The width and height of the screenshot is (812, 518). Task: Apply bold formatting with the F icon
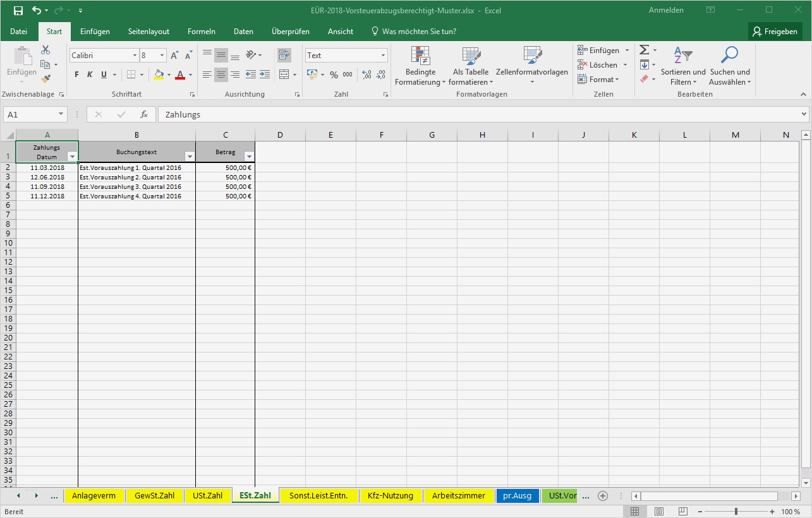75,74
